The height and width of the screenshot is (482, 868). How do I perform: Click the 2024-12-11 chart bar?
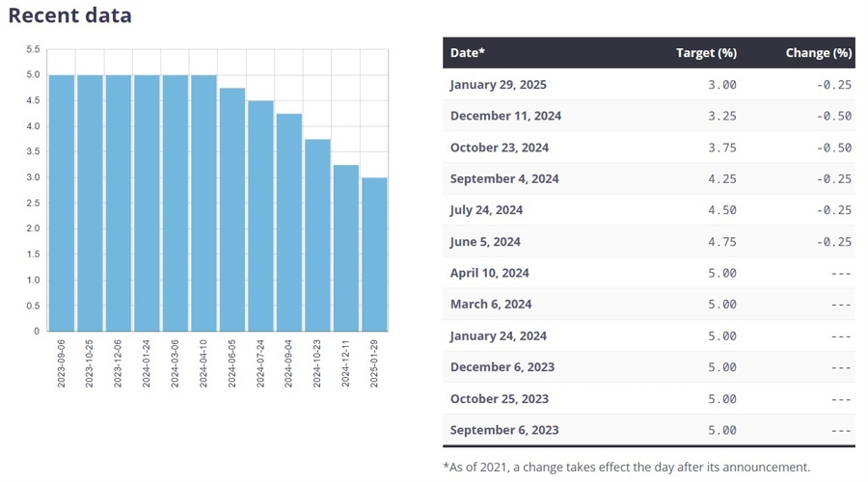[x=346, y=248]
